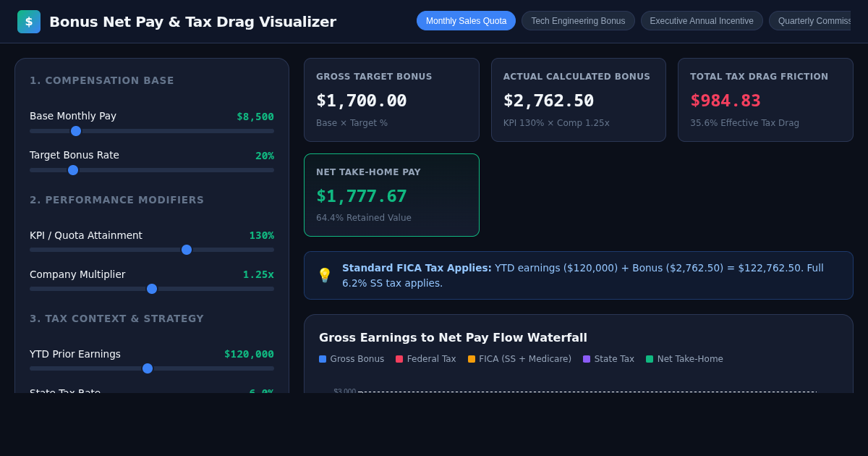The width and height of the screenshot is (868, 456).
Task: Click the 2. Performance Modifiers heading
Action: [x=117, y=200]
